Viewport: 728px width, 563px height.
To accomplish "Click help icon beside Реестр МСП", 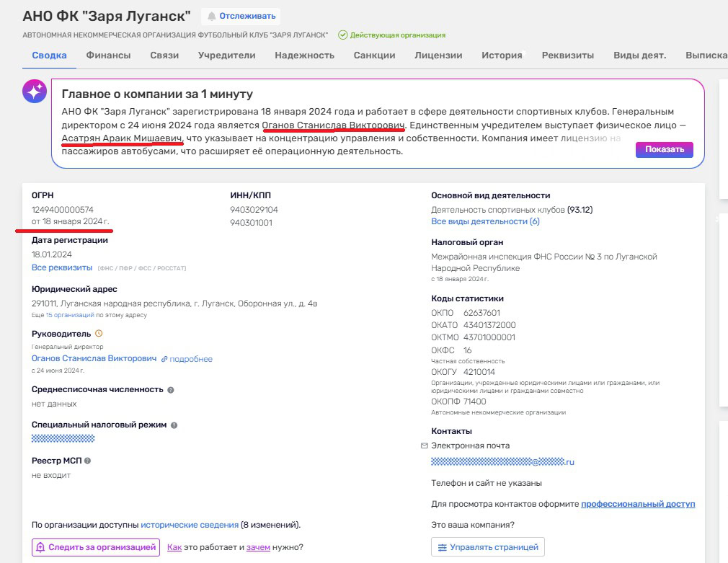I will pyautogui.click(x=87, y=461).
